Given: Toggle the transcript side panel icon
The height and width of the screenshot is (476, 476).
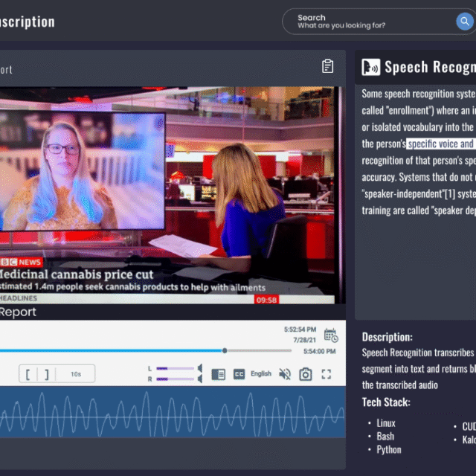Looking at the screenshot, I should 218,374.
